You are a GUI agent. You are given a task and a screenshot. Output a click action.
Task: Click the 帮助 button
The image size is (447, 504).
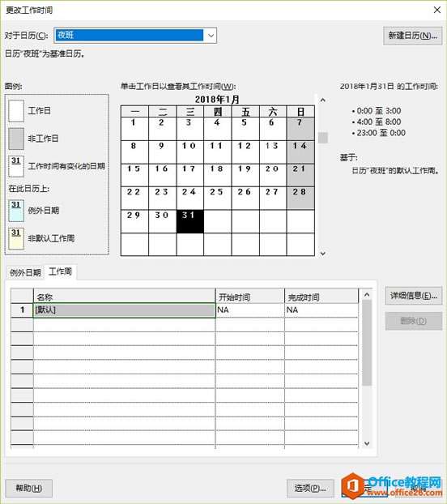[x=29, y=489]
